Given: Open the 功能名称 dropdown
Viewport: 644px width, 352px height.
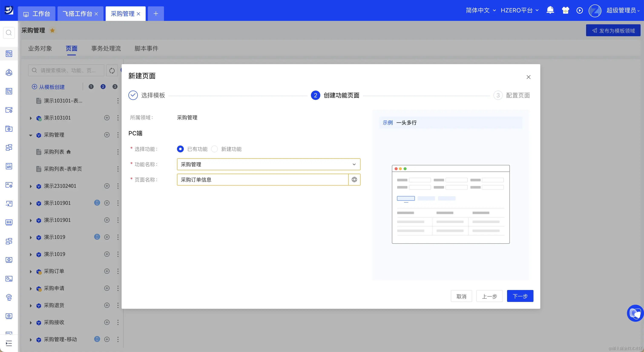Looking at the screenshot, I should [x=269, y=164].
